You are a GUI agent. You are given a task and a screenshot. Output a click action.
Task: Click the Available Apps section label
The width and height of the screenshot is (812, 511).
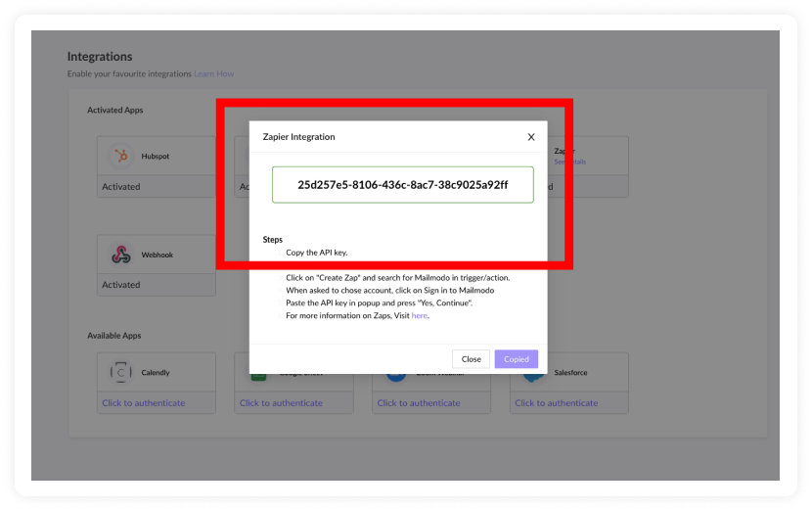[113, 336]
